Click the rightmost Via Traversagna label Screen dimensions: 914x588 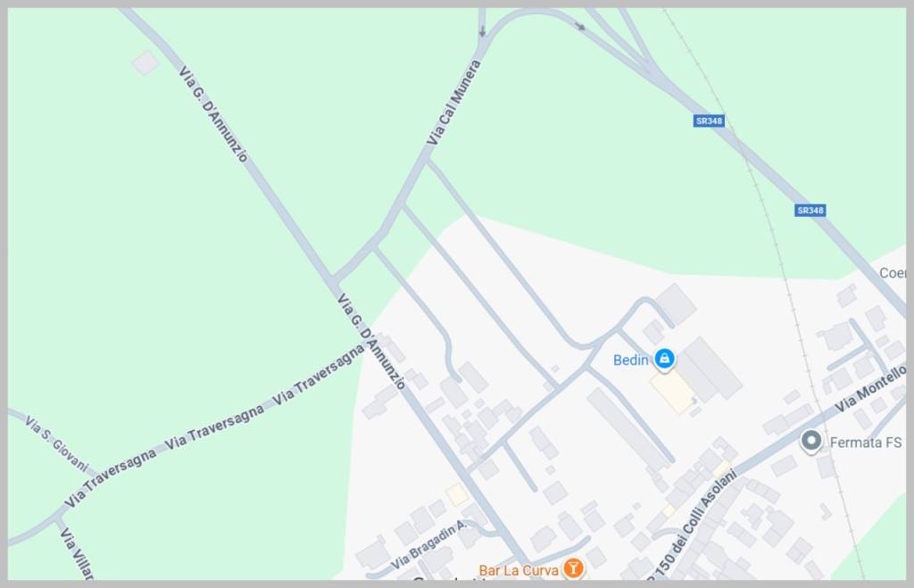319,375
